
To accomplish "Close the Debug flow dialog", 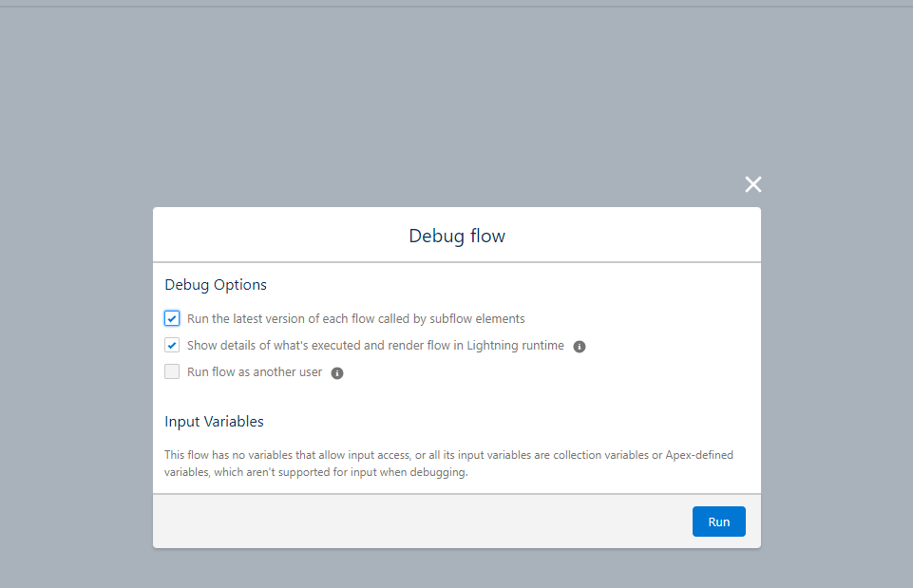I will pos(752,184).
